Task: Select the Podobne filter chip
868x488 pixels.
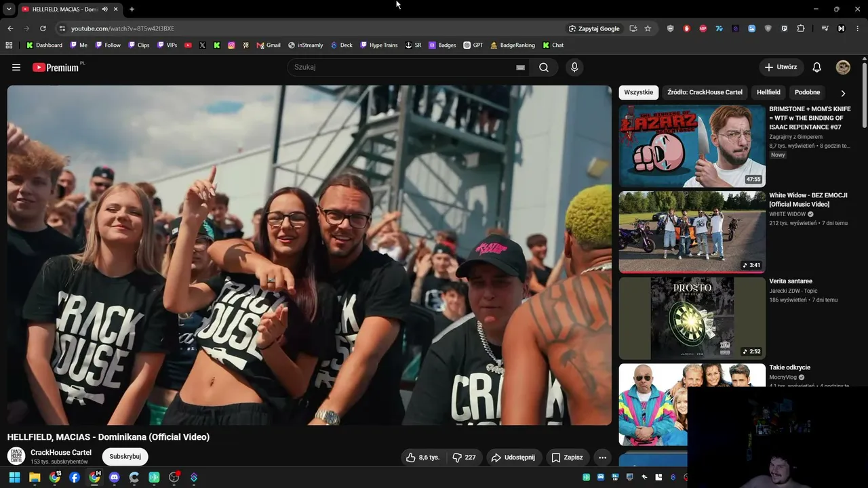Action: (x=807, y=92)
